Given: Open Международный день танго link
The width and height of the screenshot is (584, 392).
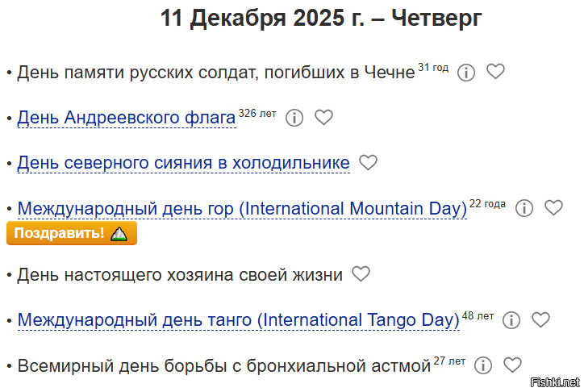Looking at the screenshot, I should (x=239, y=320).
